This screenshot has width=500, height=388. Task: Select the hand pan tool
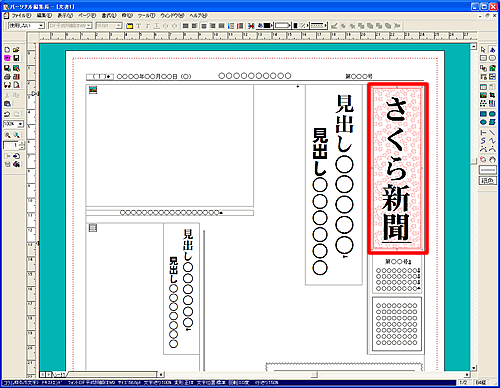pyautogui.click(x=492, y=160)
